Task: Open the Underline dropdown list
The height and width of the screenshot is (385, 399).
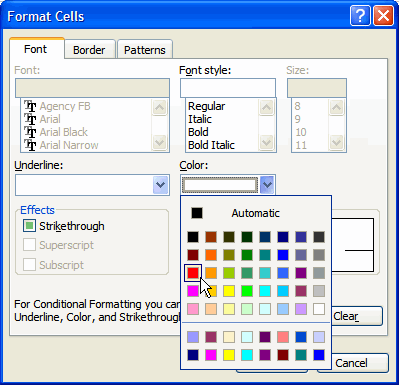Action: pos(161,185)
